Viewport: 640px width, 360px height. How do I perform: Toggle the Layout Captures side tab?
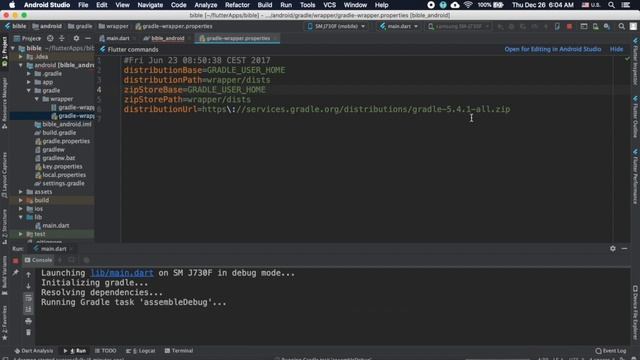click(4, 176)
